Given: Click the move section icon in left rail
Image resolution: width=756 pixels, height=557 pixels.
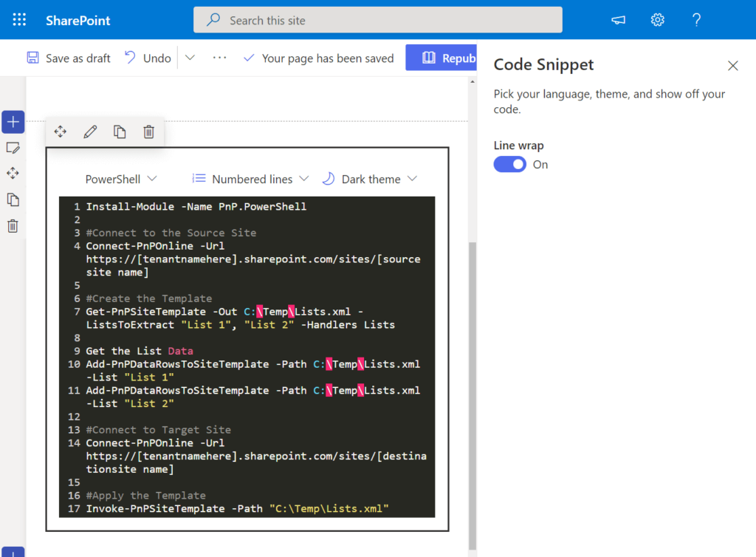Looking at the screenshot, I should point(13,173).
